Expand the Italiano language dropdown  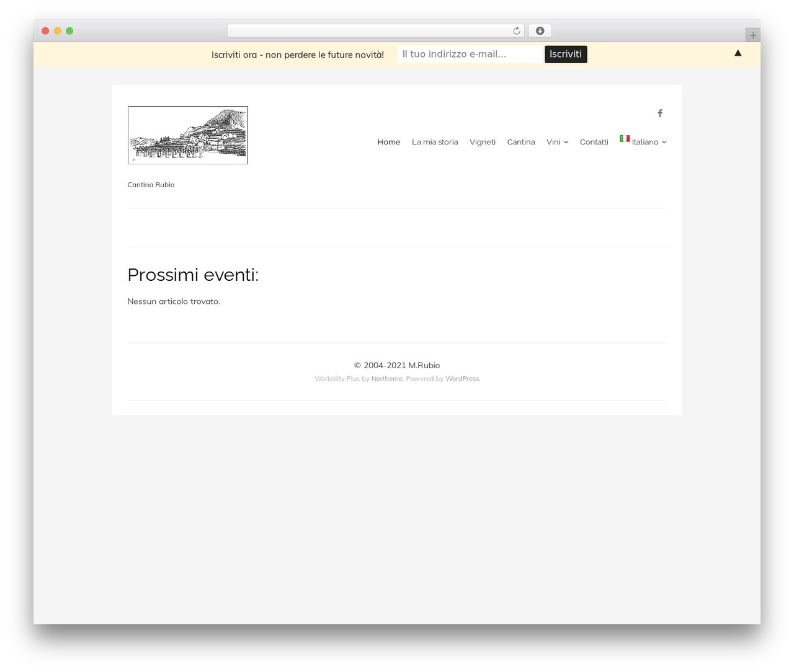pyautogui.click(x=643, y=141)
